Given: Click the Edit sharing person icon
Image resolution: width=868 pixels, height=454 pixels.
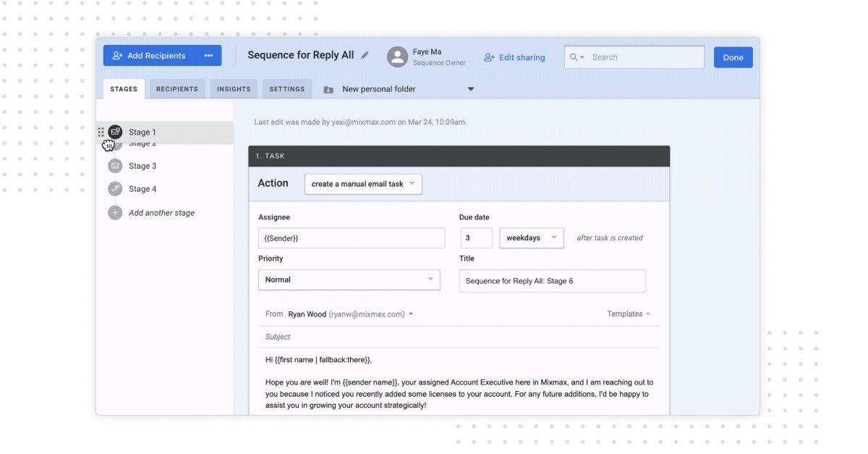Looking at the screenshot, I should [x=488, y=57].
